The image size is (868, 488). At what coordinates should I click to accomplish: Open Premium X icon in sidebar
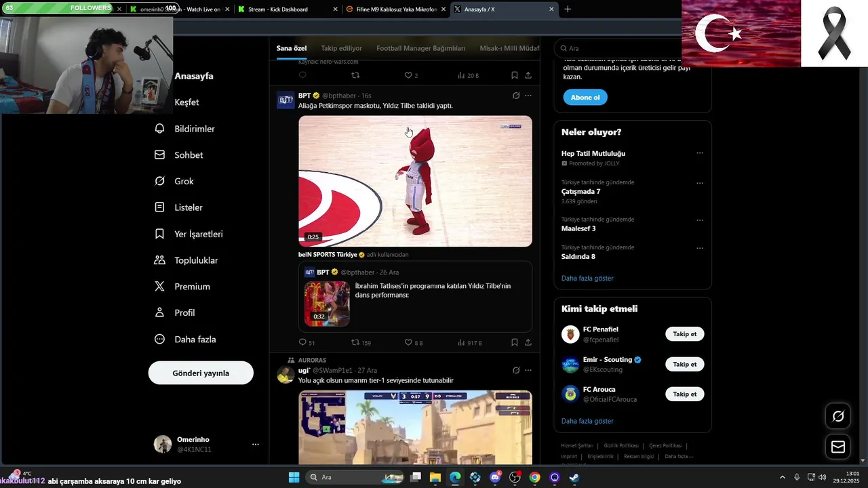tap(159, 286)
